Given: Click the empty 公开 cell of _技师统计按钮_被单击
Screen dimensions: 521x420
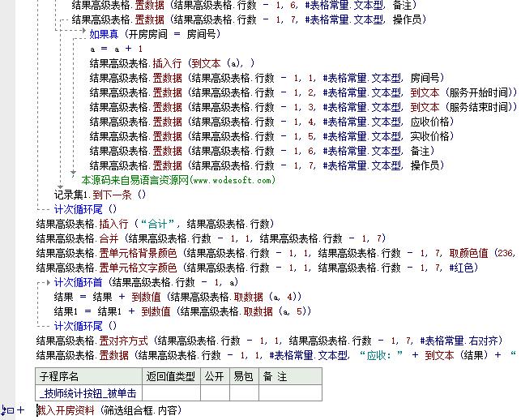Looking at the screenshot, I should tap(215, 393).
